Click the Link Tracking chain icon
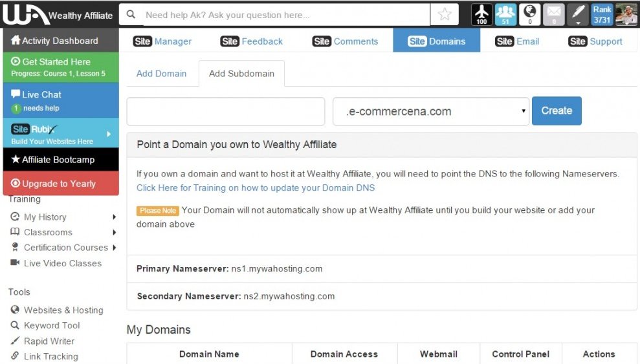Image resolution: width=640 pixels, height=364 pixels. pos(15,356)
